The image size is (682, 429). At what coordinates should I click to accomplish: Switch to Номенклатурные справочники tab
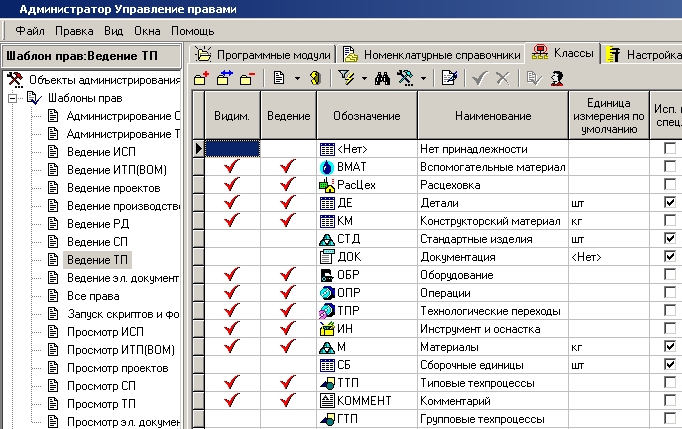coord(431,55)
